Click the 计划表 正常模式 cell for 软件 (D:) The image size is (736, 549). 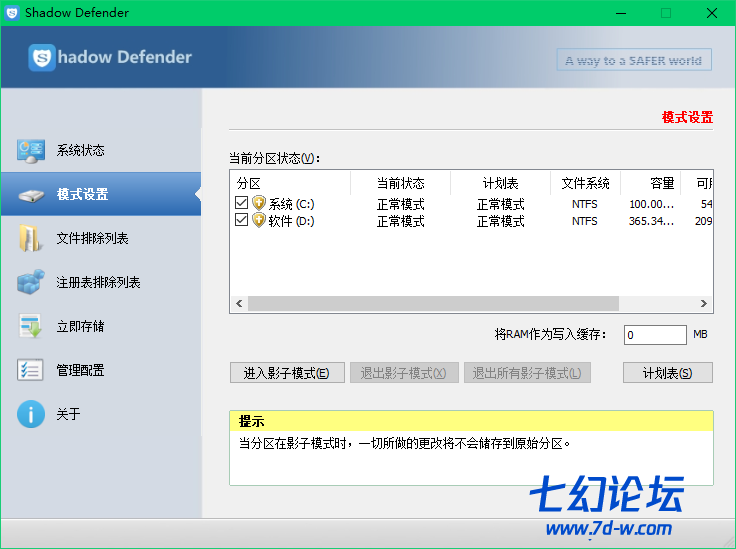(500, 221)
